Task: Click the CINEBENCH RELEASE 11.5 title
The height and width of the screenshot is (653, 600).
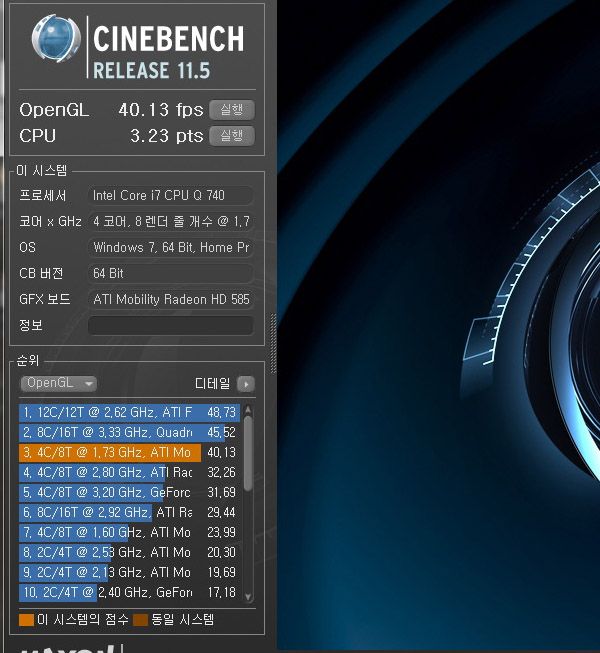Action: point(168,52)
